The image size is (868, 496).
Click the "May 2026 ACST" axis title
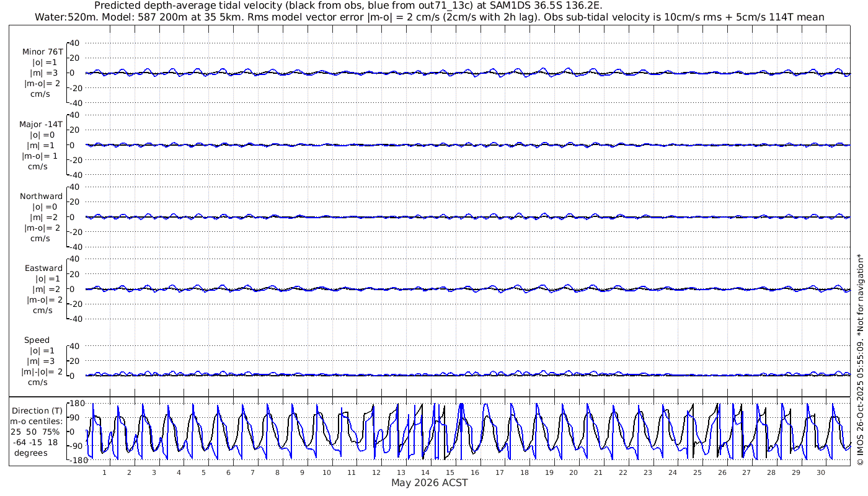coord(429,482)
